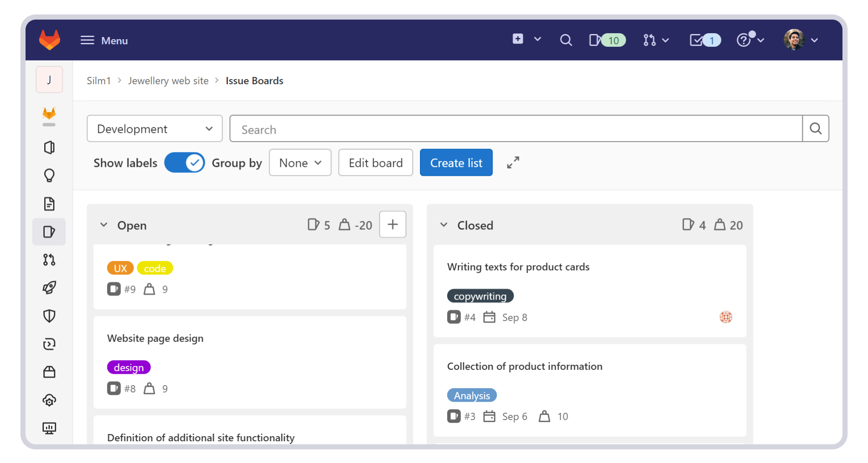Toggle full screen expand icon
The height and width of the screenshot is (463, 868).
click(x=513, y=163)
